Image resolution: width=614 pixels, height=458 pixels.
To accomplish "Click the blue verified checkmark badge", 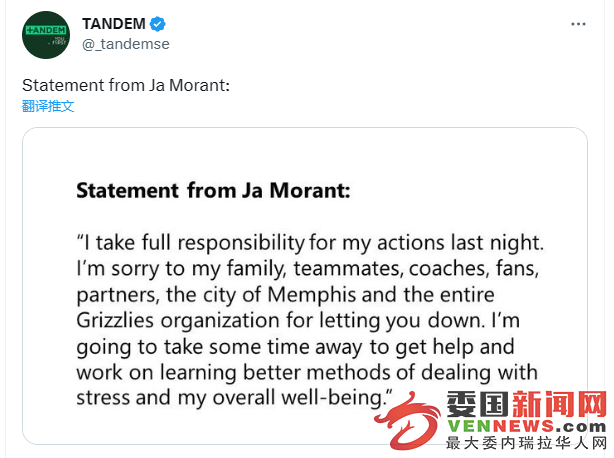I will coord(158,24).
